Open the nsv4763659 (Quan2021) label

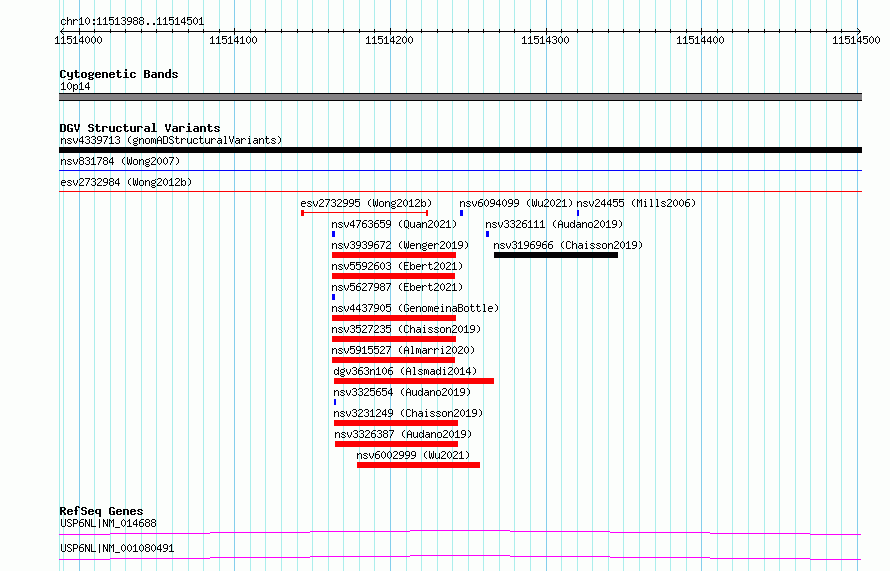(394, 224)
